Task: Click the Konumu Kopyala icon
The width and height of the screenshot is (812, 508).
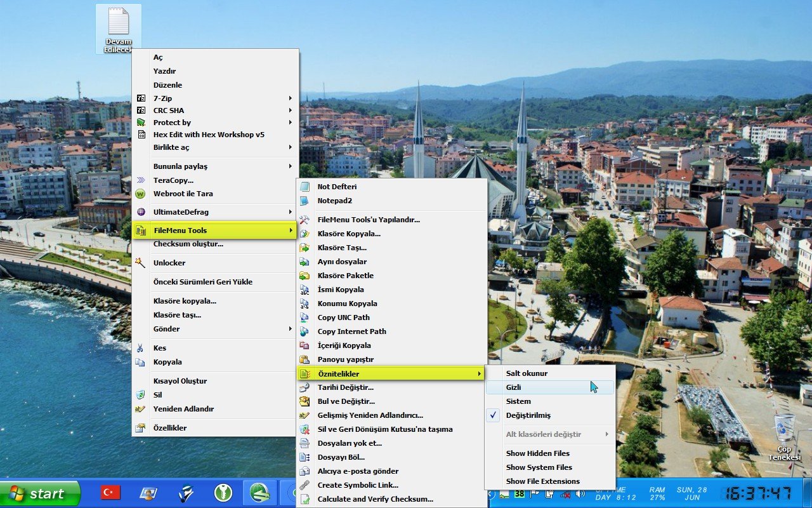Action: click(304, 304)
